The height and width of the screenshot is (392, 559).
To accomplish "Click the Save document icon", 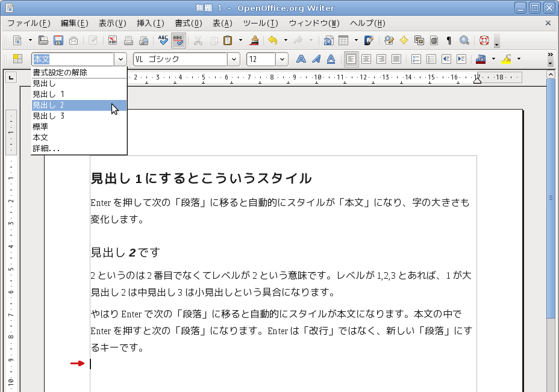I will click(x=58, y=40).
